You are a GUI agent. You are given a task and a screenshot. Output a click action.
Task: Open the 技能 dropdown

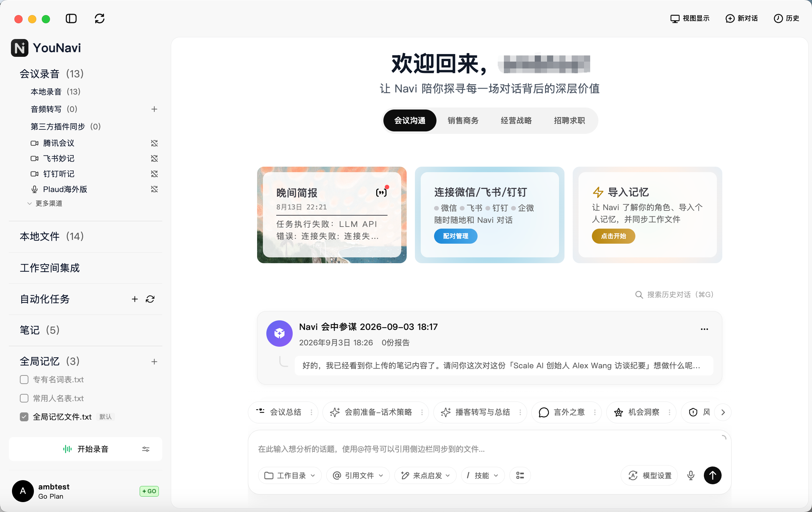483,475
